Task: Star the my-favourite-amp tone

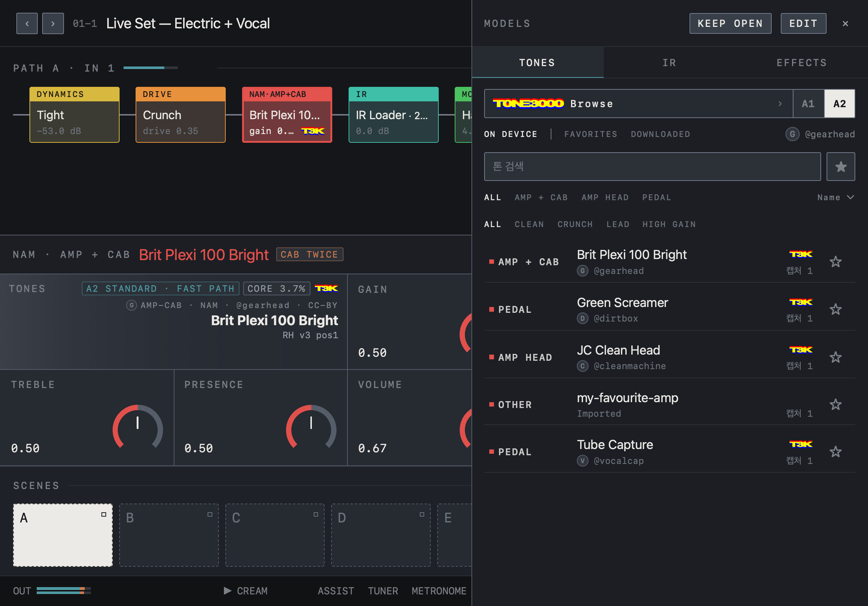Action: (x=836, y=404)
